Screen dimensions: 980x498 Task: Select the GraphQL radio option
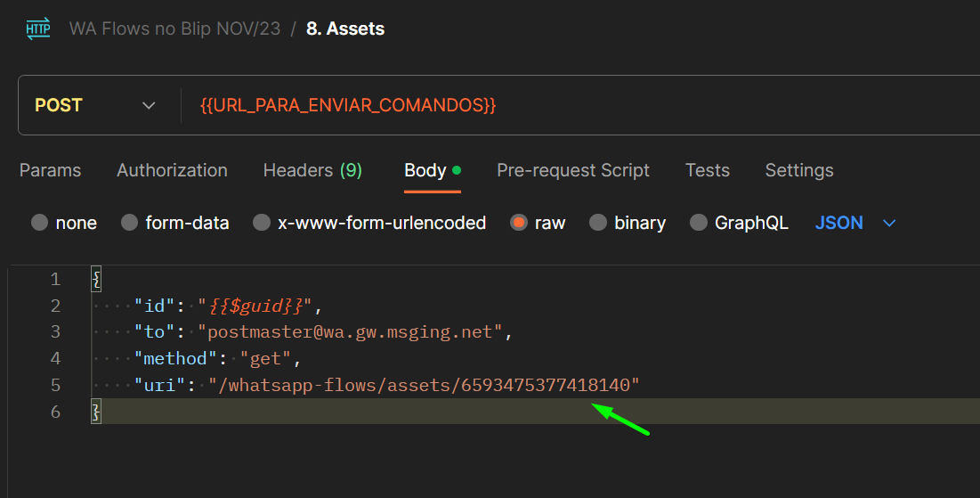pyautogui.click(x=698, y=223)
